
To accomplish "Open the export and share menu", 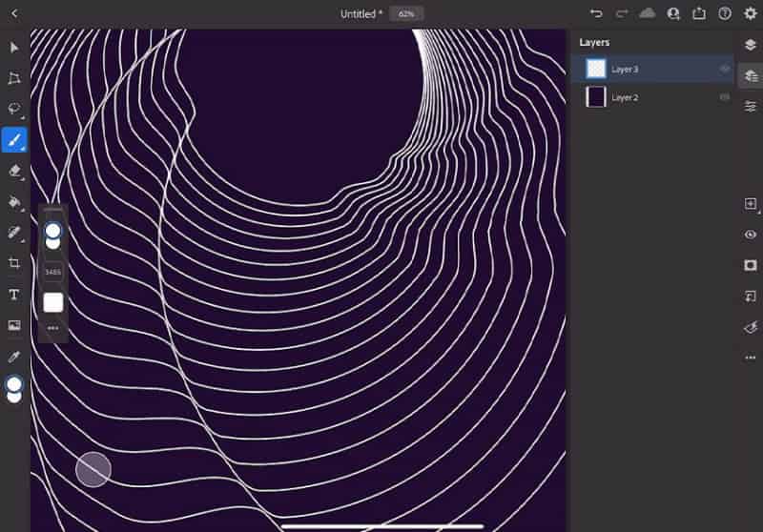I will click(x=699, y=13).
